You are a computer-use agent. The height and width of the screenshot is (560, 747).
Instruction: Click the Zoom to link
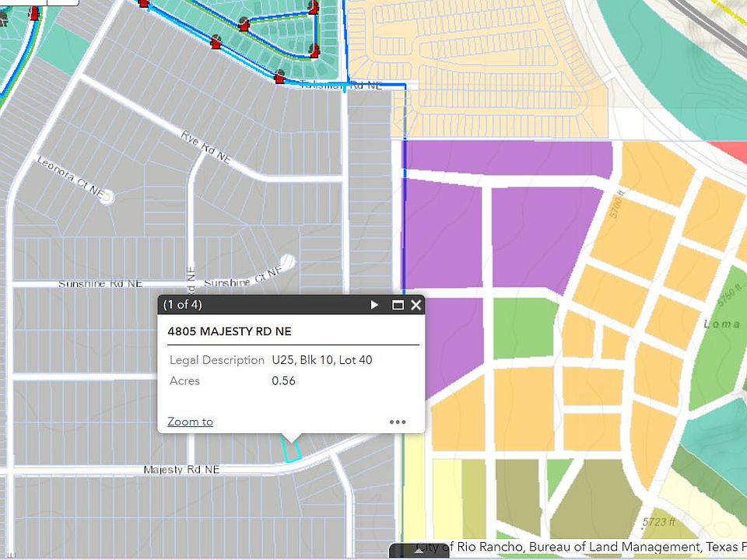click(x=190, y=422)
